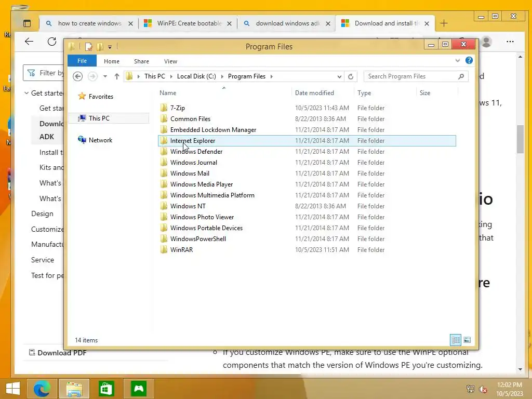Open File Explorer taskbar icon
The height and width of the screenshot is (399, 532).
[74, 389]
